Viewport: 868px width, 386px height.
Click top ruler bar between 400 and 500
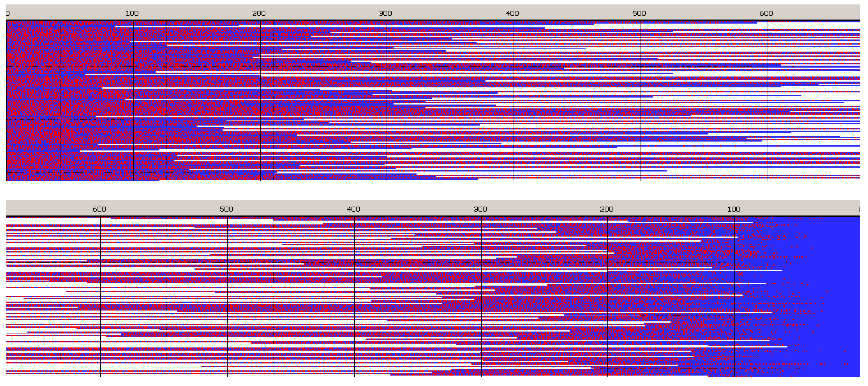(x=576, y=13)
